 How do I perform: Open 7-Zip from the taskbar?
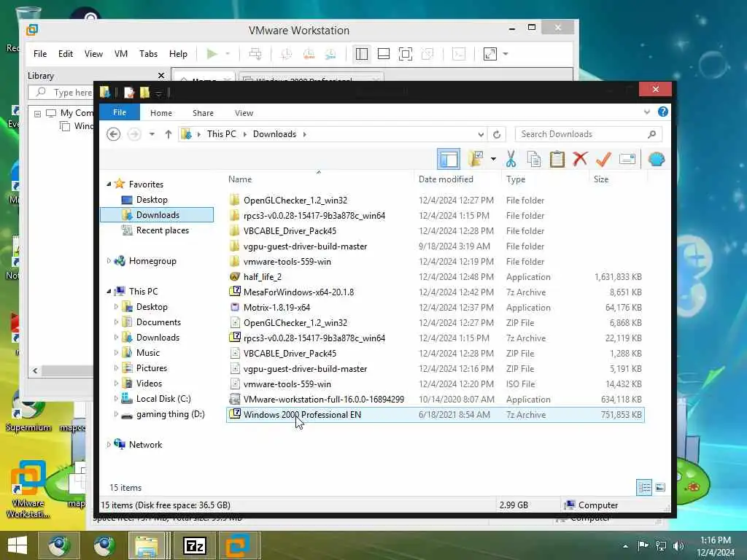(x=194, y=545)
